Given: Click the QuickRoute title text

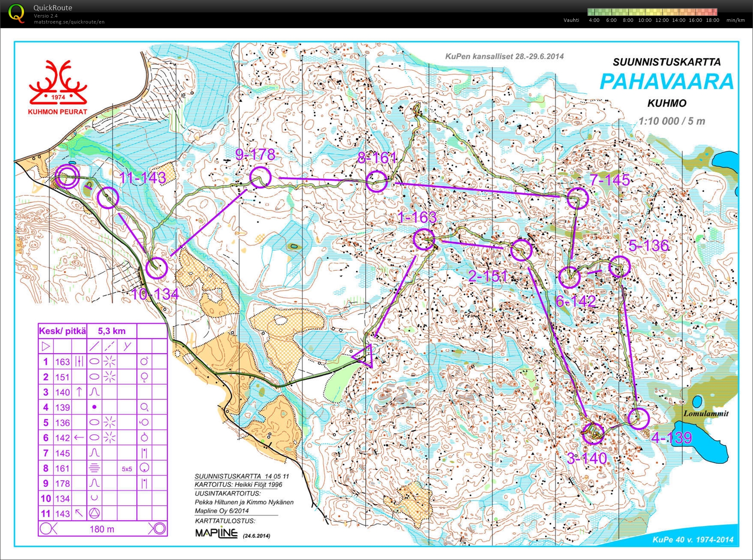Looking at the screenshot, I should pyautogui.click(x=53, y=8).
